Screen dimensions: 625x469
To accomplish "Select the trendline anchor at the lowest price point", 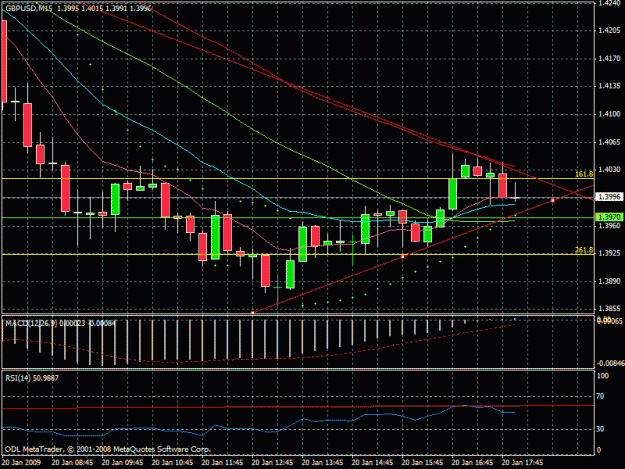I will pos(253,313).
